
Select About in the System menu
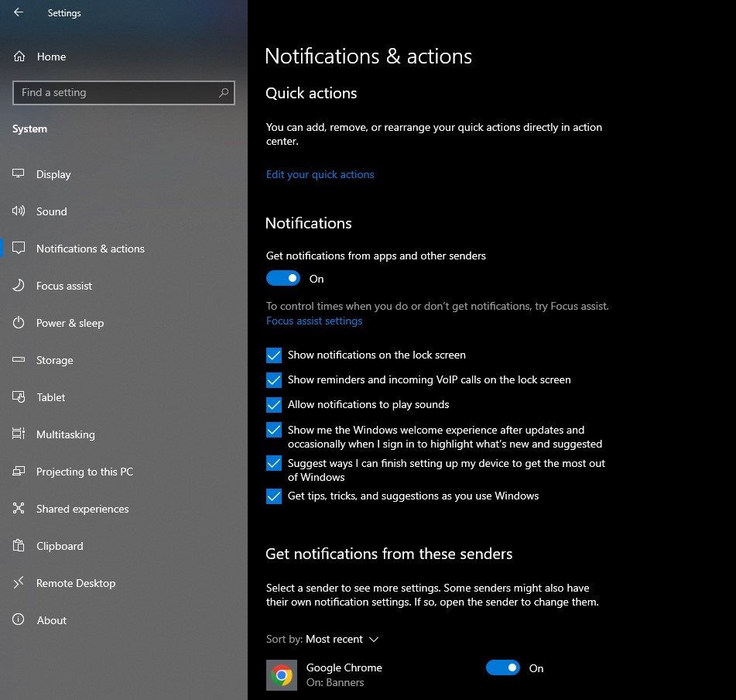coord(18,619)
